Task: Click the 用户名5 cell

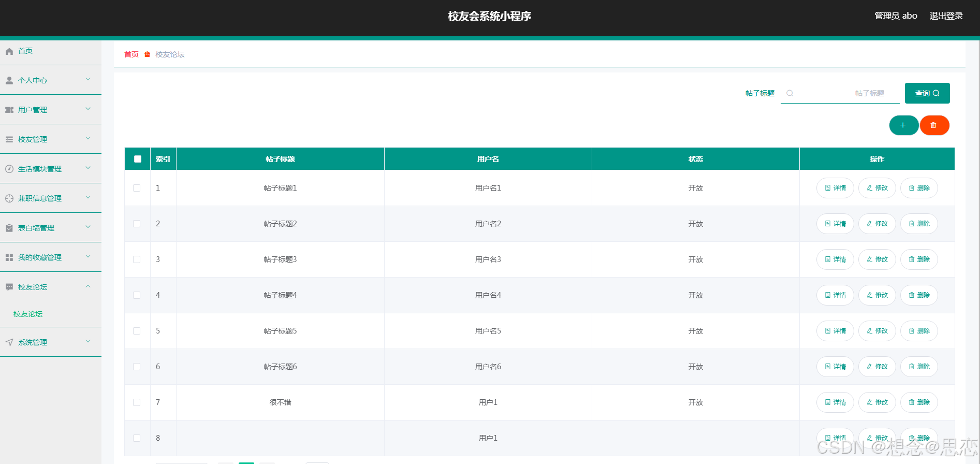Action: 488,331
